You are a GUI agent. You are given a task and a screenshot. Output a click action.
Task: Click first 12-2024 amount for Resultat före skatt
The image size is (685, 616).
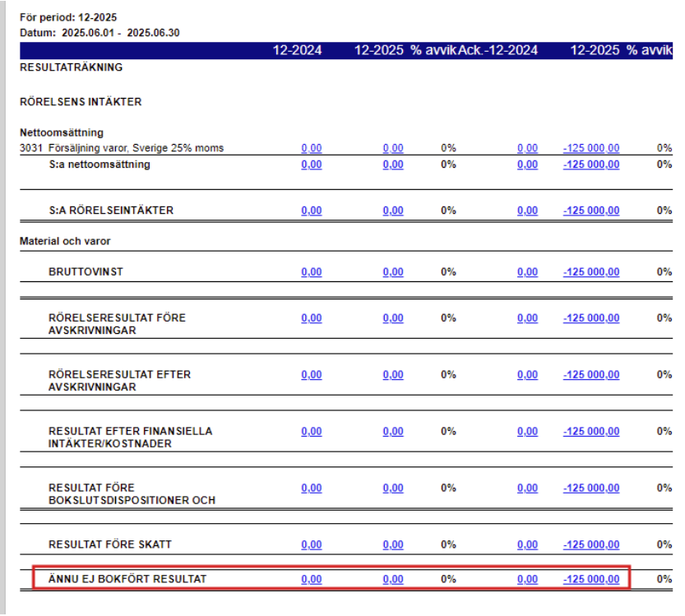(x=312, y=544)
